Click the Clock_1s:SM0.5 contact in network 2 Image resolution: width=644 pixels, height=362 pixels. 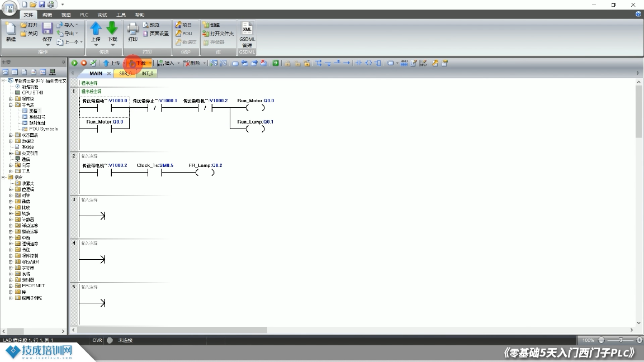[155, 173]
